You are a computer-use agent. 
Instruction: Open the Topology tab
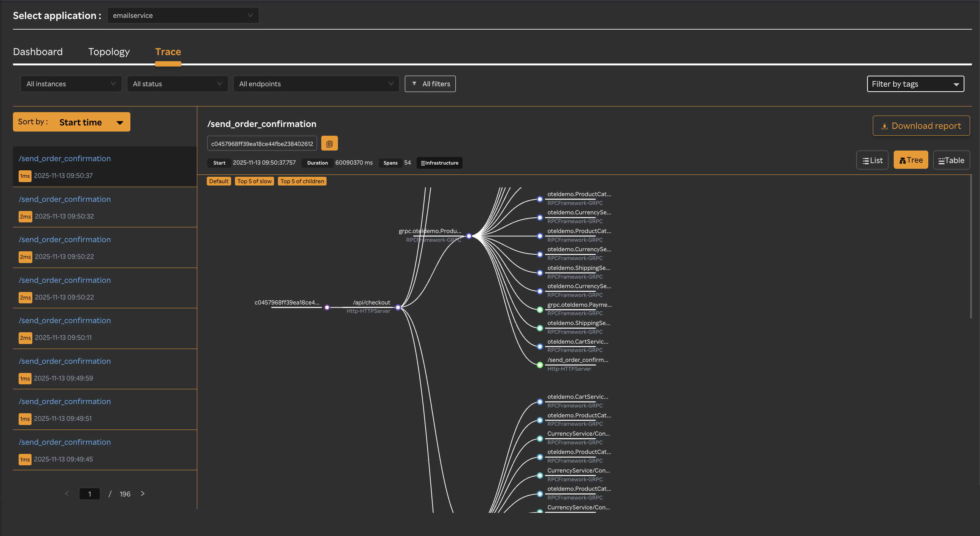[109, 52]
